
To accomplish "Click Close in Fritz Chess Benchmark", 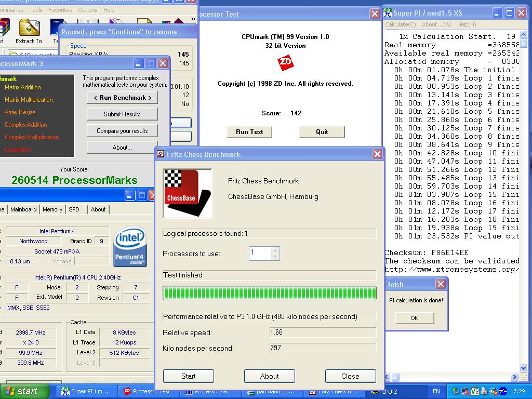I will [x=351, y=376].
